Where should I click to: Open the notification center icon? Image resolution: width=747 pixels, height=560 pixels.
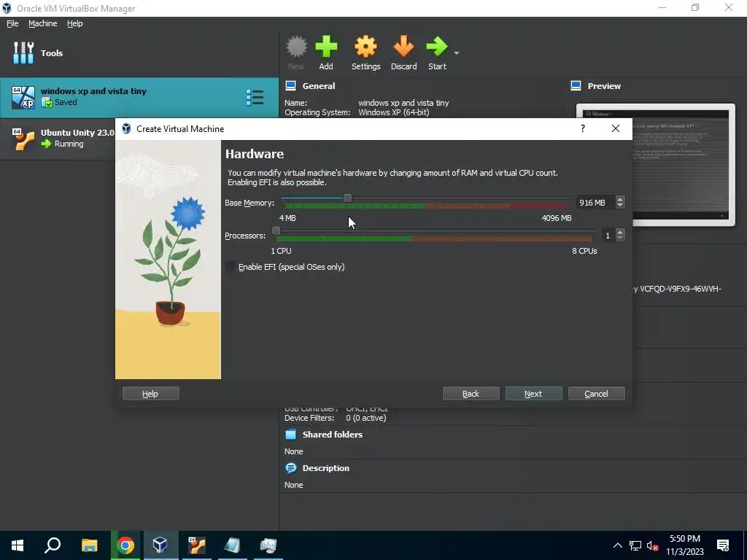tap(723, 545)
